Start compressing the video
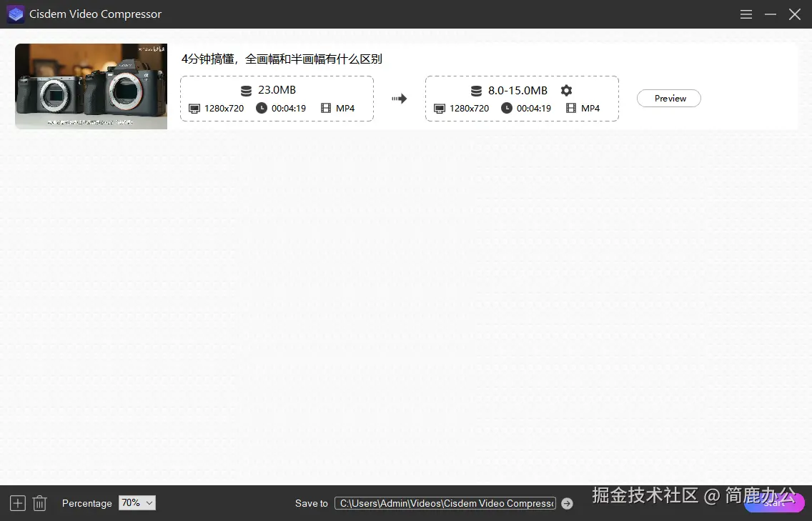Image resolution: width=812 pixels, height=521 pixels. point(774,503)
